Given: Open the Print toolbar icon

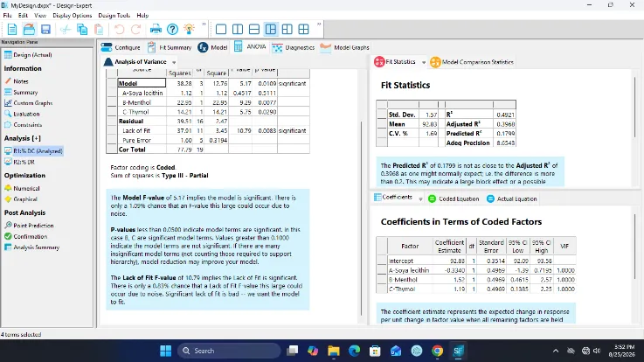Looking at the screenshot, I should coord(156,29).
